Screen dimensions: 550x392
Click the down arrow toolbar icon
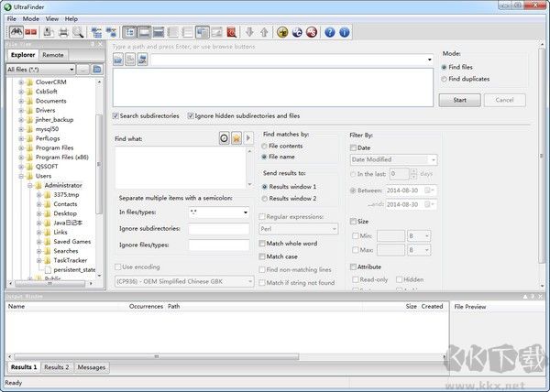(x=249, y=32)
